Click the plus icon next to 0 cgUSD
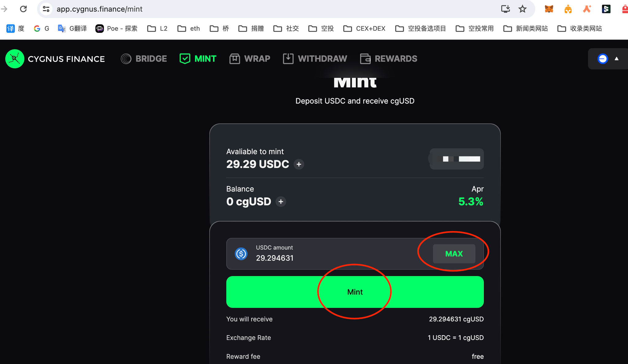Viewport: 628px width, 364px height. (x=281, y=202)
